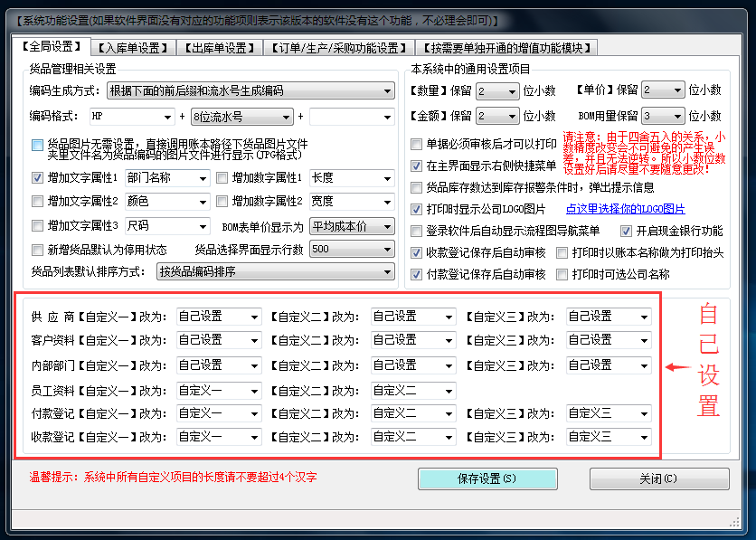Screen dimensions: 756x540
Task: Open the 出库单设置 tab
Action: tap(217, 48)
